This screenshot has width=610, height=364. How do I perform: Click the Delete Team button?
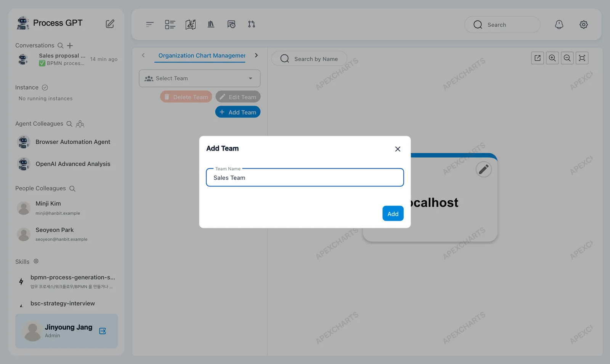[186, 97]
